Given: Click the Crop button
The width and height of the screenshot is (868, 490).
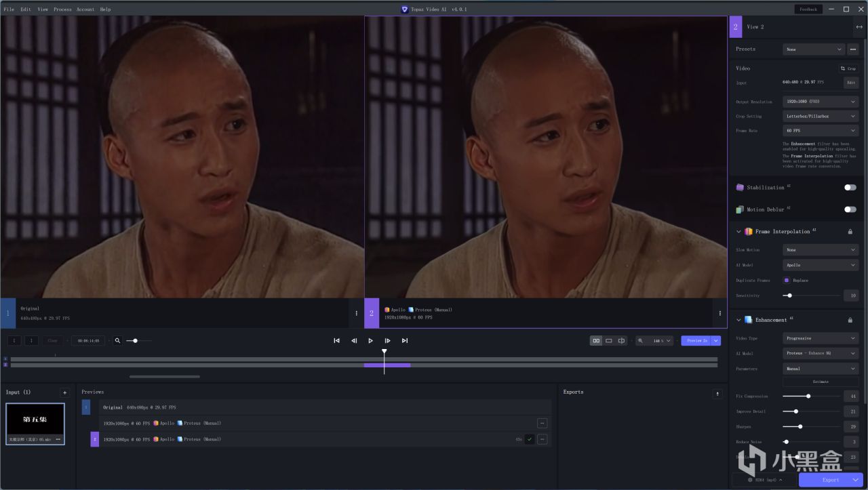Looking at the screenshot, I should tap(848, 68).
